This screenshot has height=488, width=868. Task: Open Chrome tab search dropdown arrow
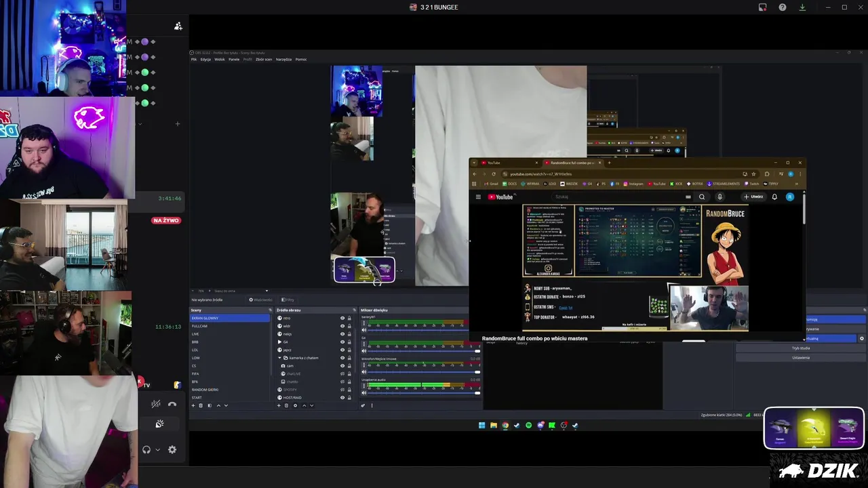tap(474, 163)
